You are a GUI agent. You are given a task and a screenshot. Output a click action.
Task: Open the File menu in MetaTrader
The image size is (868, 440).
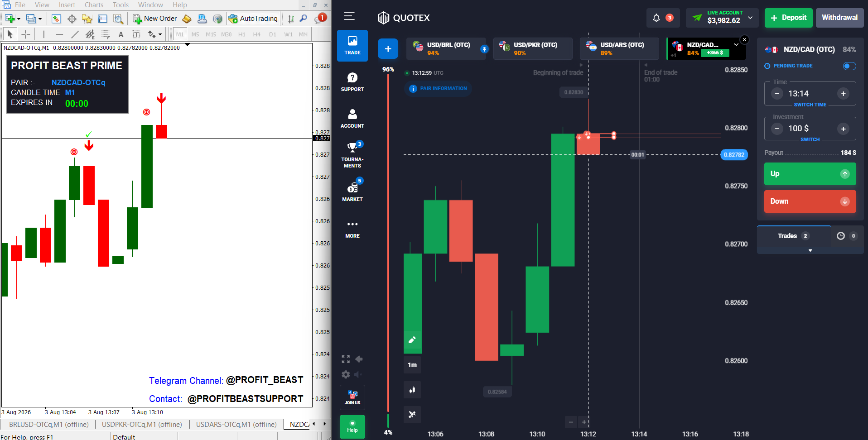(x=20, y=5)
